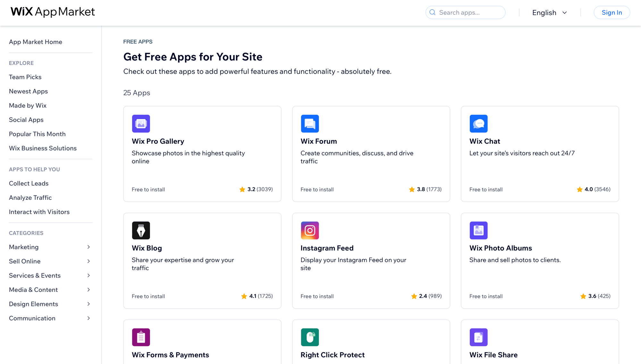Select Analyze Traffic
The image size is (641, 364).
tap(30, 198)
